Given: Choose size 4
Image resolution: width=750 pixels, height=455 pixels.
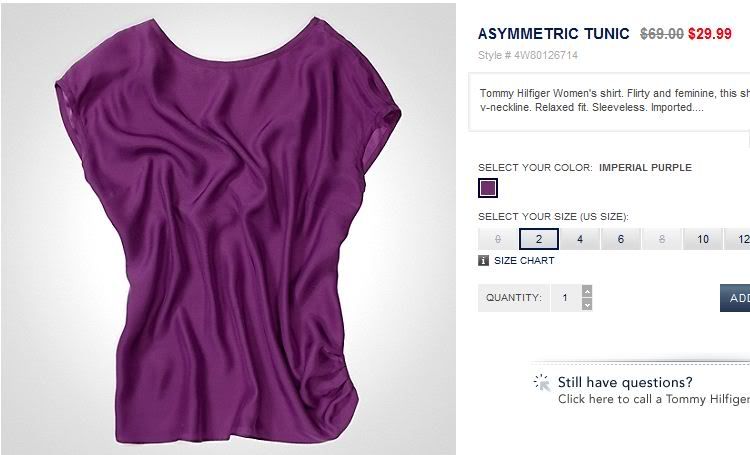Looking at the screenshot, I should [x=580, y=239].
